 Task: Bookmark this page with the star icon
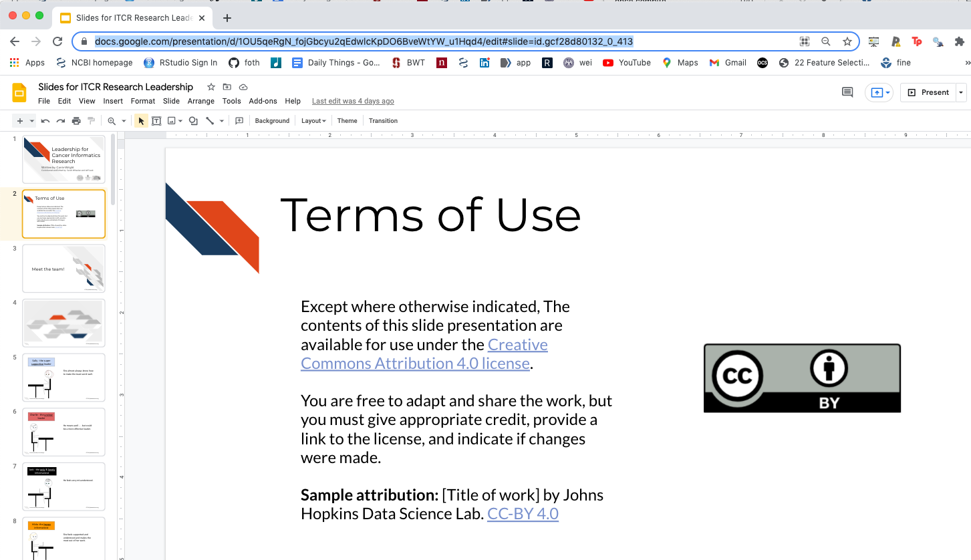[847, 41]
